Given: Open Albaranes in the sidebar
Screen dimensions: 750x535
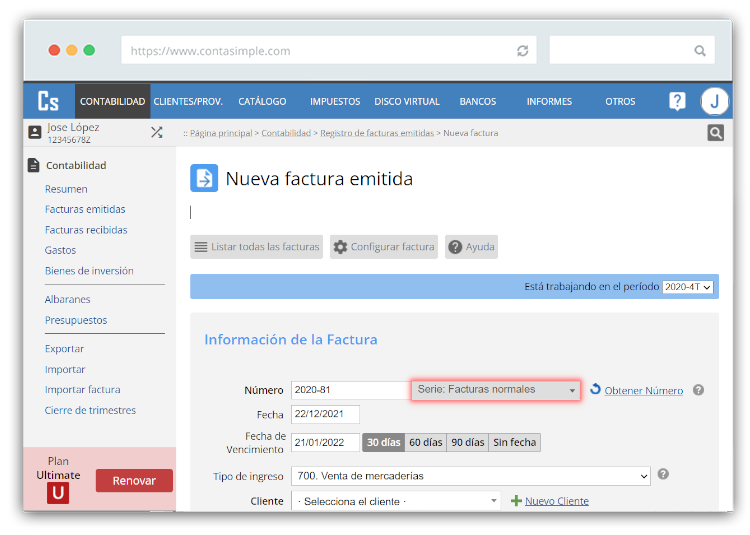Looking at the screenshot, I should coord(67,299).
